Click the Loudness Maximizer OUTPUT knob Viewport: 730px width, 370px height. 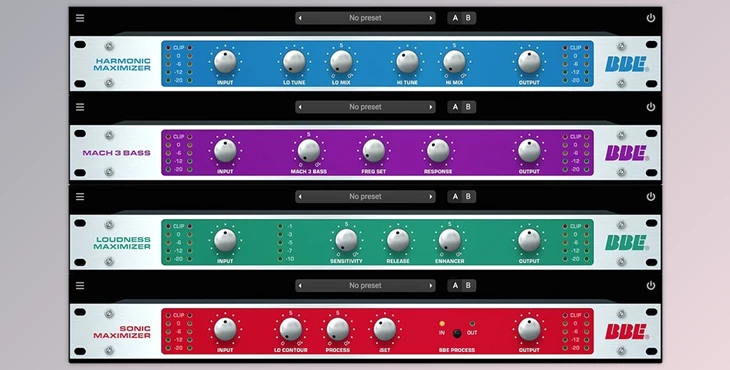(529, 240)
